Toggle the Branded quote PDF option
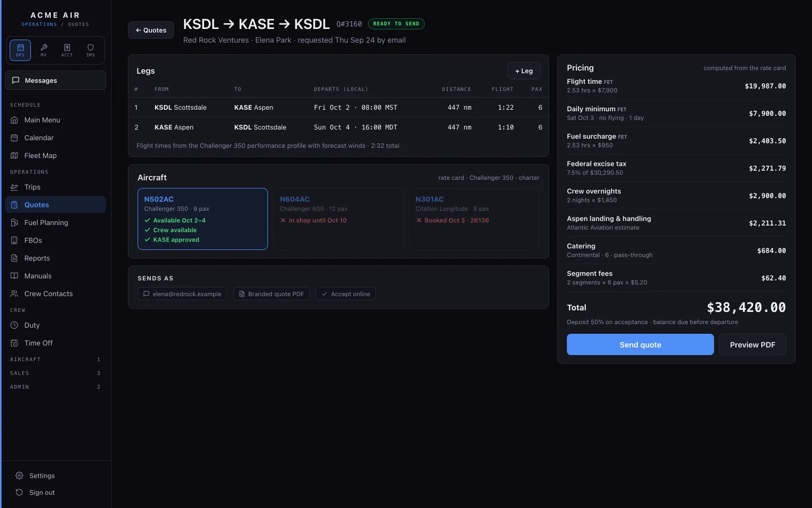Viewport: 812px width, 508px height. coord(272,294)
